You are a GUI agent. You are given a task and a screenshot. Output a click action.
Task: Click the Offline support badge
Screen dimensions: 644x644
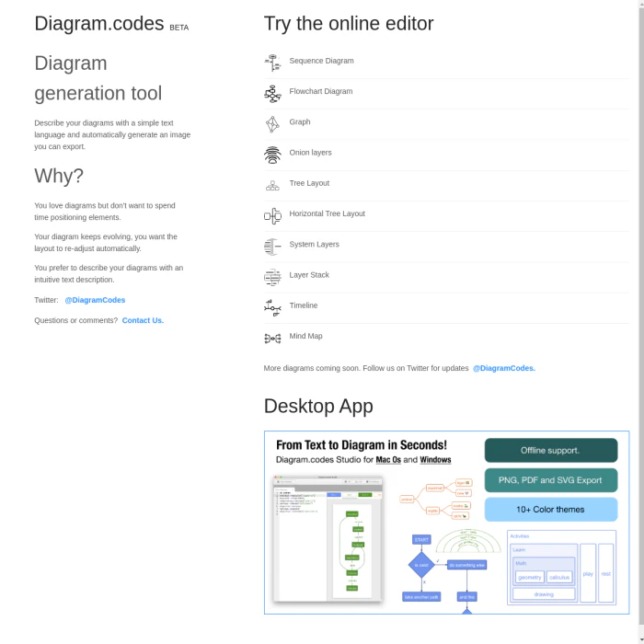tap(551, 450)
